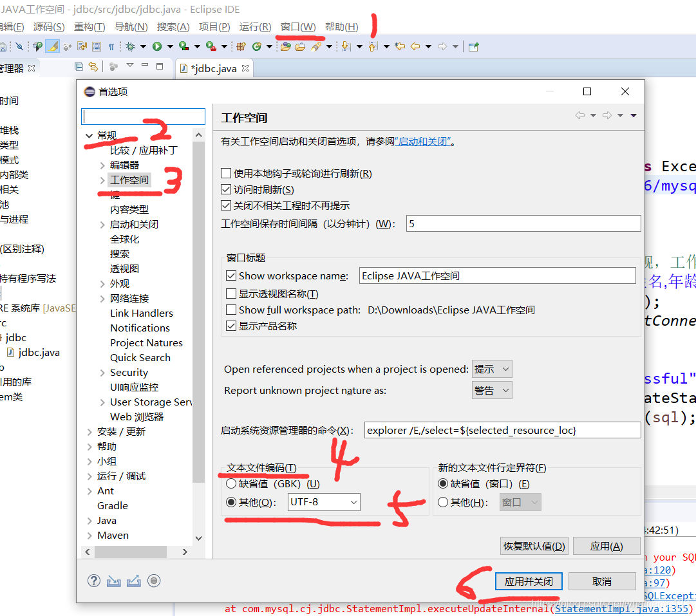Click the Open Type folder icon
The height and width of the screenshot is (616, 696).
click(286, 46)
